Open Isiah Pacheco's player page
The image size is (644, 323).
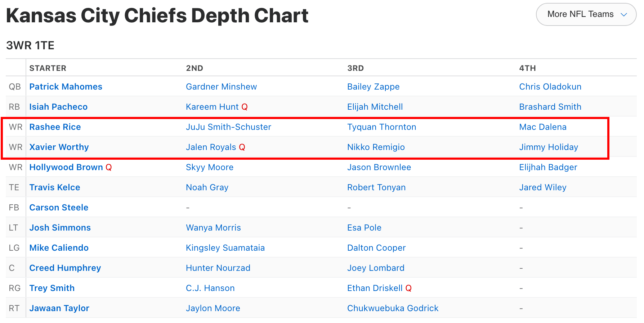pos(58,107)
